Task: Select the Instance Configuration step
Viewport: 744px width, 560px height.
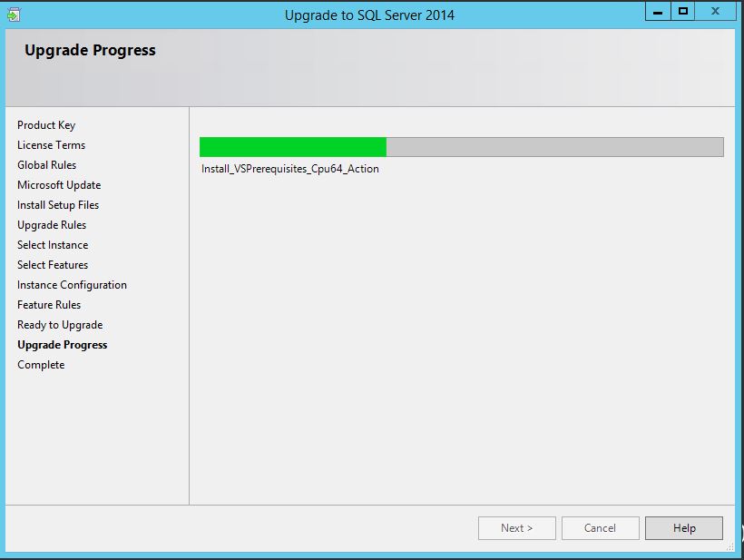Action: [x=72, y=285]
